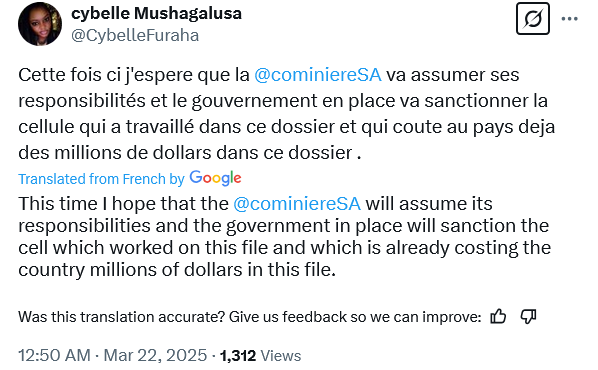Viewport: 598px width, 370px height.
Task: Click the Grok explain-post icon
Action: coord(532,19)
